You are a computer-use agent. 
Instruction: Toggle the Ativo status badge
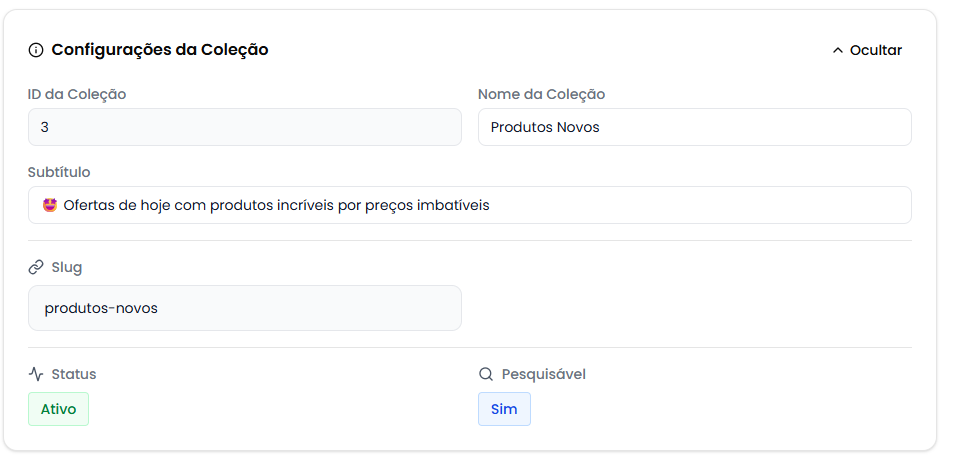(58, 409)
